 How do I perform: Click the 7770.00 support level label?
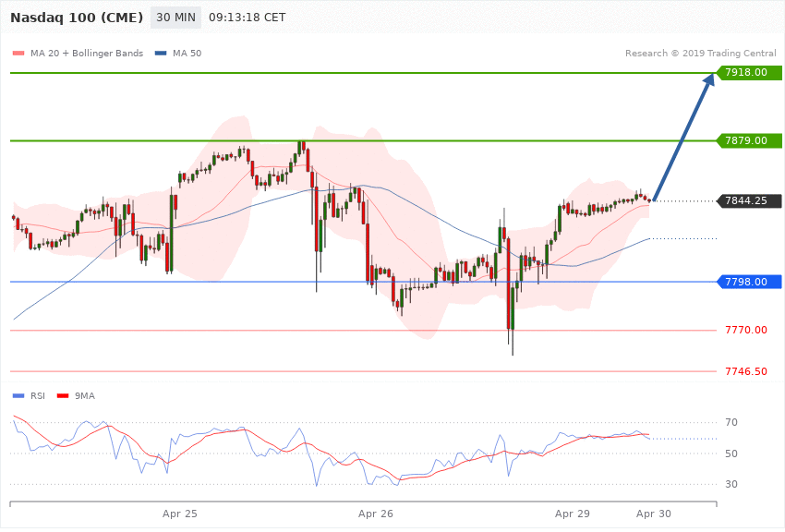(x=746, y=330)
